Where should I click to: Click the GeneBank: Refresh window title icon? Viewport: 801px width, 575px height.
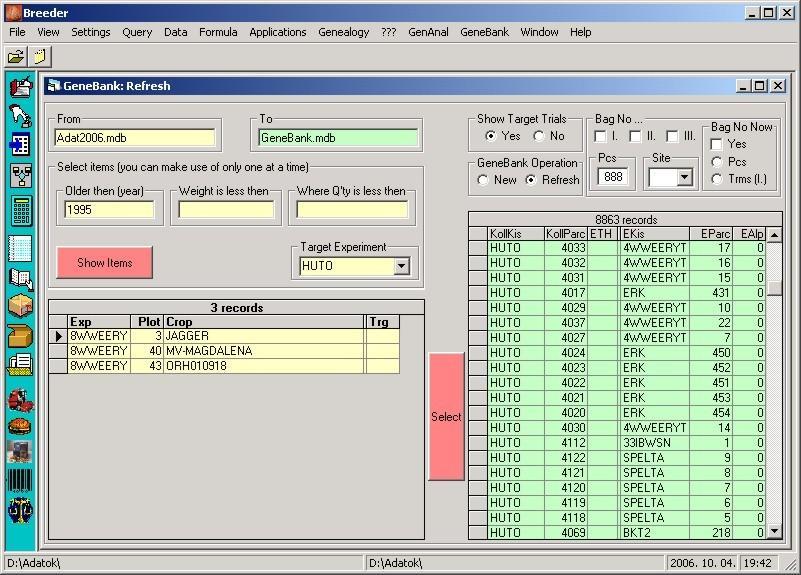(x=54, y=86)
